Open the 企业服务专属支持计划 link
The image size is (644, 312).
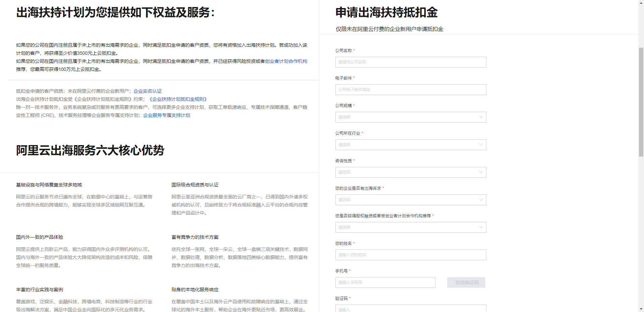pos(167,115)
